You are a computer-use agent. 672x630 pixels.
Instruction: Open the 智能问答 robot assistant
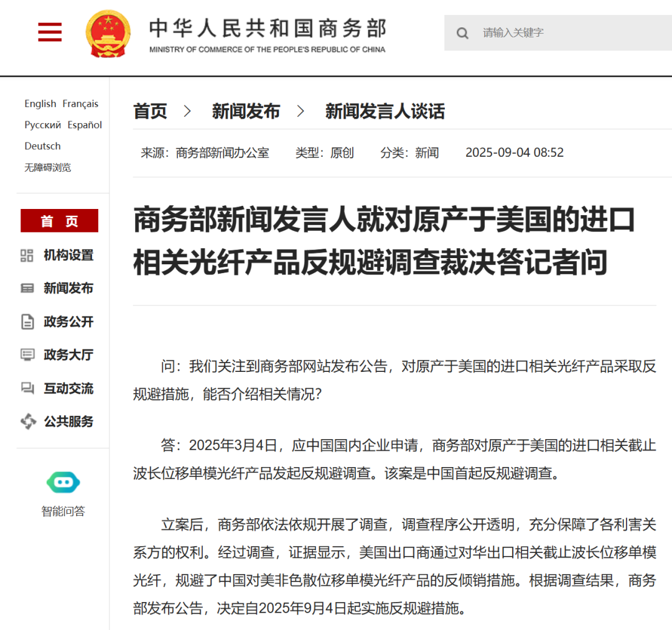coord(63,482)
